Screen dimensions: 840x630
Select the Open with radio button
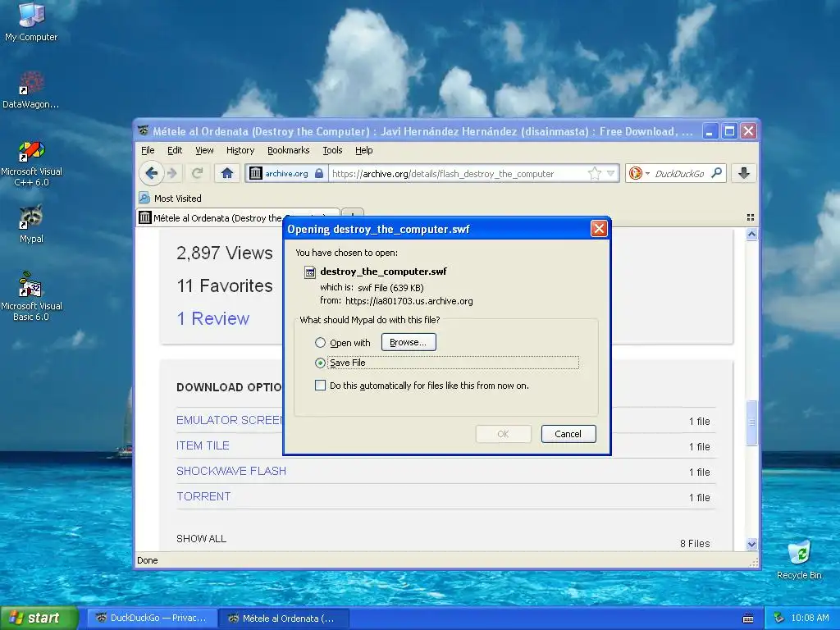(321, 342)
